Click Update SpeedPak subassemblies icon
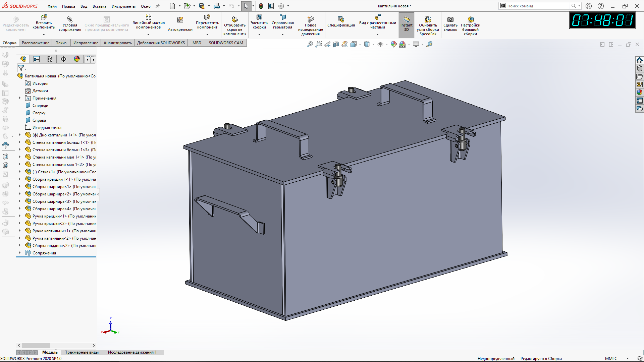 (x=428, y=19)
